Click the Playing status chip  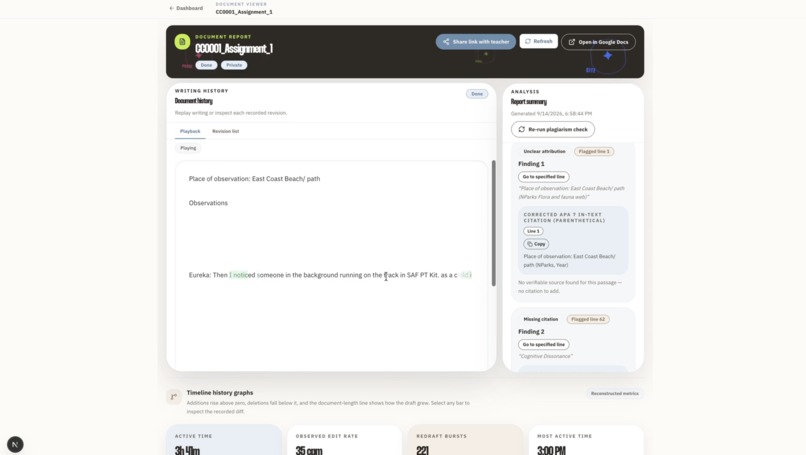188,148
